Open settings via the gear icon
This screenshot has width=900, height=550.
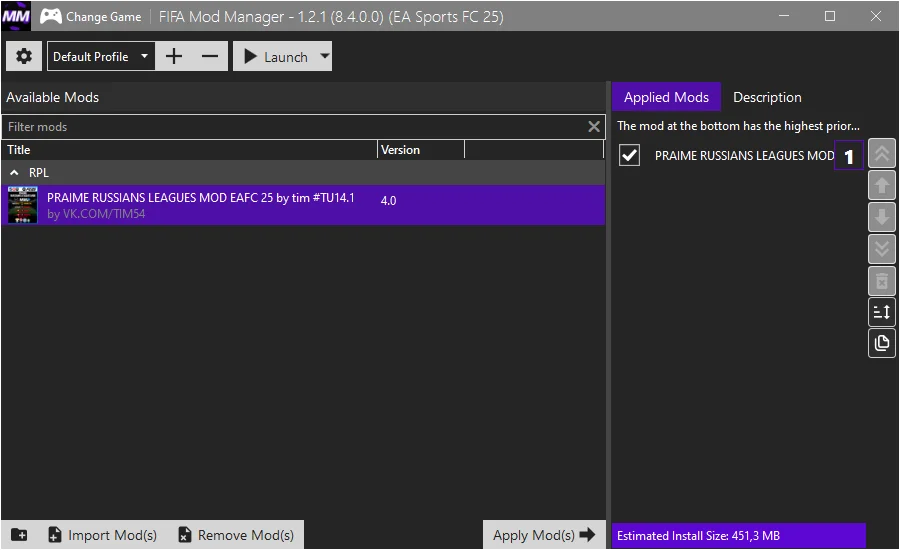click(x=24, y=56)
